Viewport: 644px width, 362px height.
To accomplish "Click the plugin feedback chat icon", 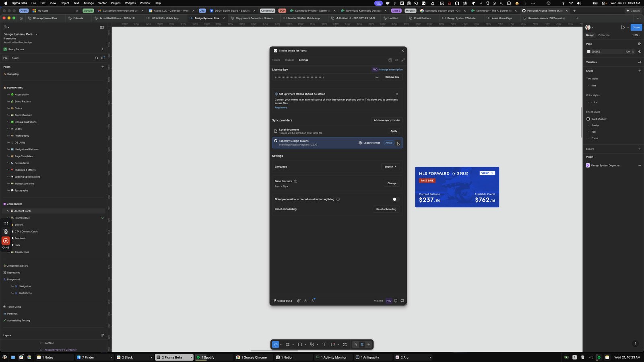I will click(x=402, y=300).
